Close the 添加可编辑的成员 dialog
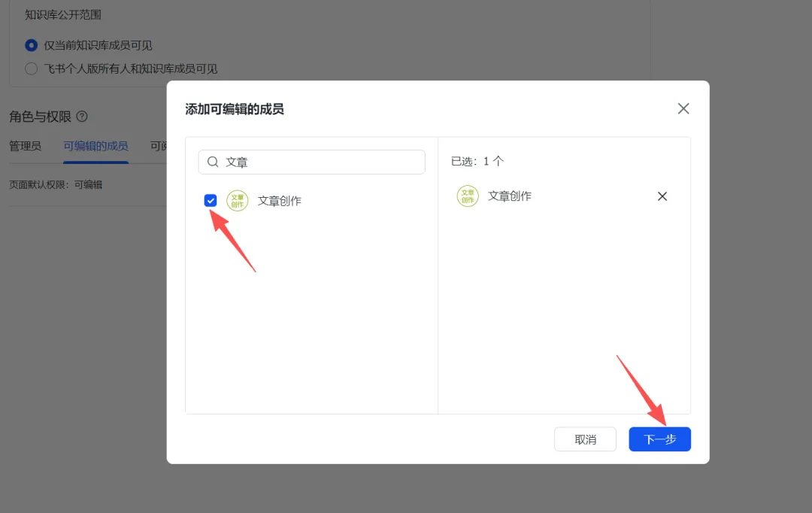This screenshot has width=812, height=513. [x=683, y=109]
